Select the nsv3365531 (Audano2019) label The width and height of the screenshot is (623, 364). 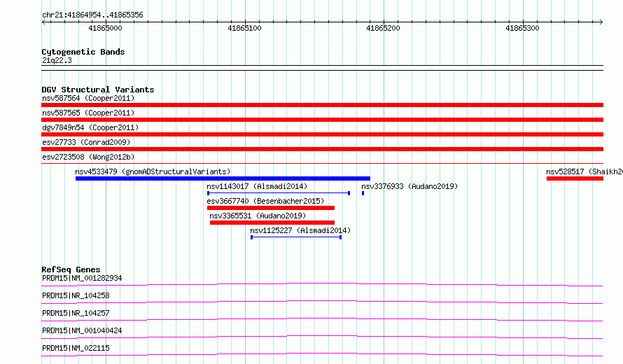258,216
